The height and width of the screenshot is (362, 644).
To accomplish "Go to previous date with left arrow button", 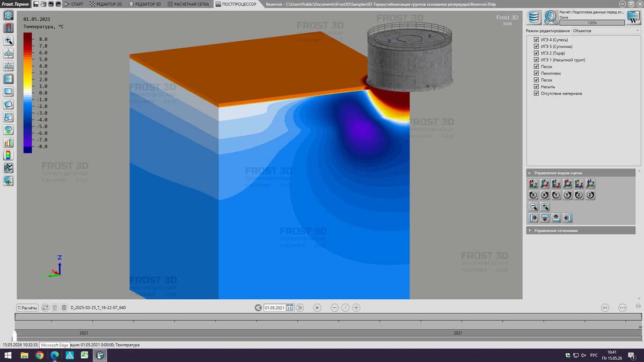I will [x=259, y=308].
